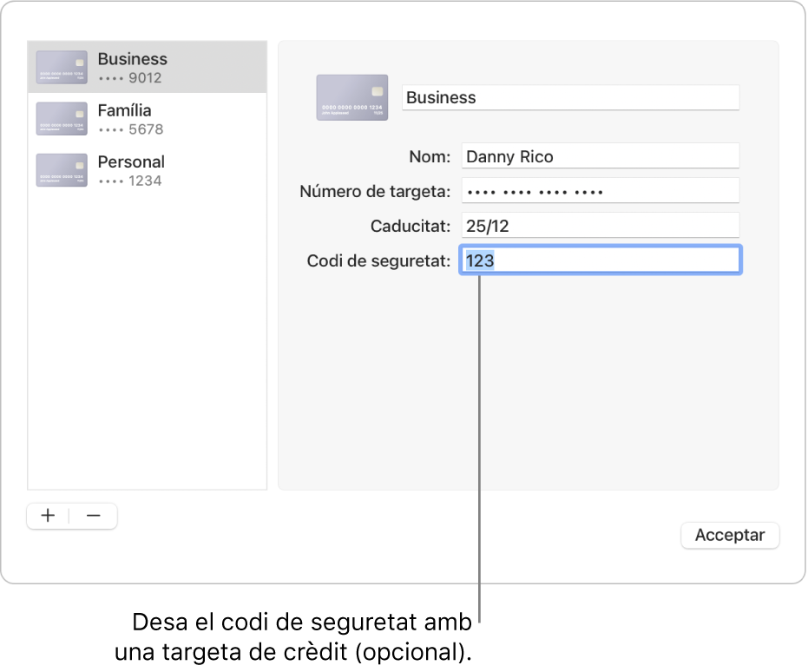Image resolution: width=808 pixels, height=672 pixels.
Task: Click the Número de targeta: label
Action: (x=375, y=192)
